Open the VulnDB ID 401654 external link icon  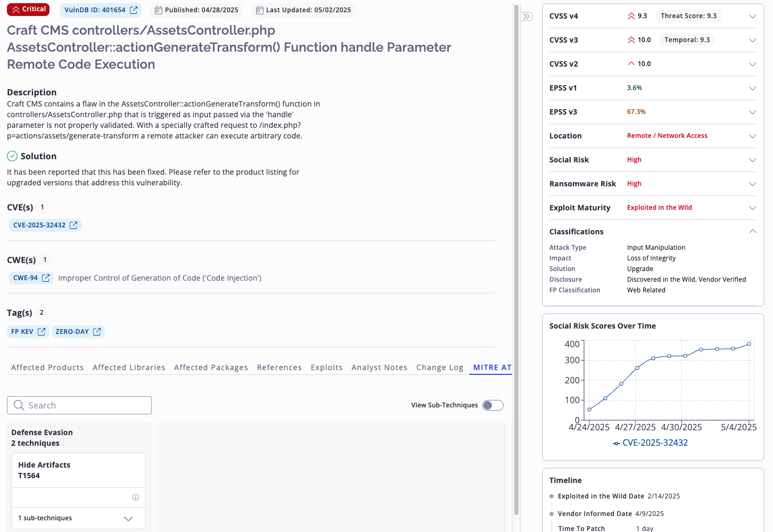click(134, 10)
